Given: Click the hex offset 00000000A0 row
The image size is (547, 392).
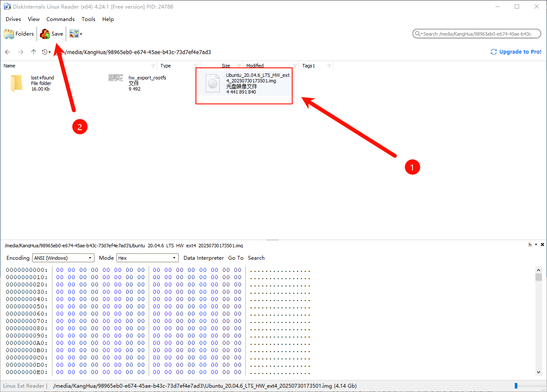Looking at the screenshot, I should [158, 343].
